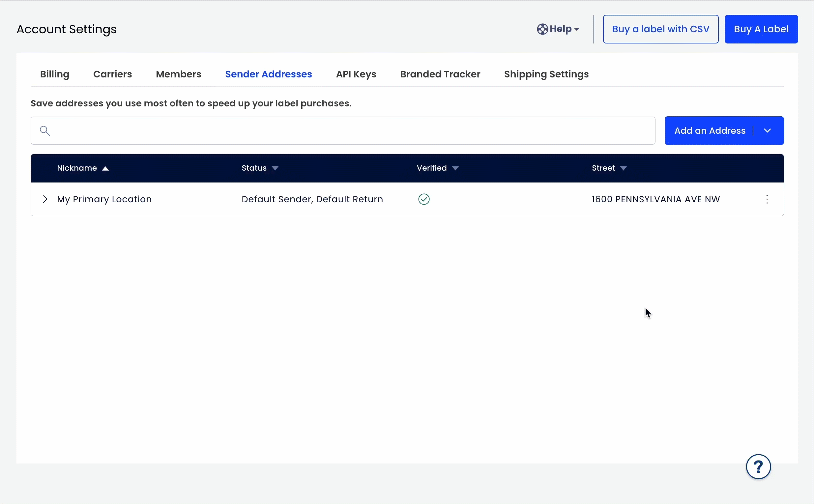Viewport: 814px width, 504px height.
Task: Go to the Members tab
Action: pos(178,74)
